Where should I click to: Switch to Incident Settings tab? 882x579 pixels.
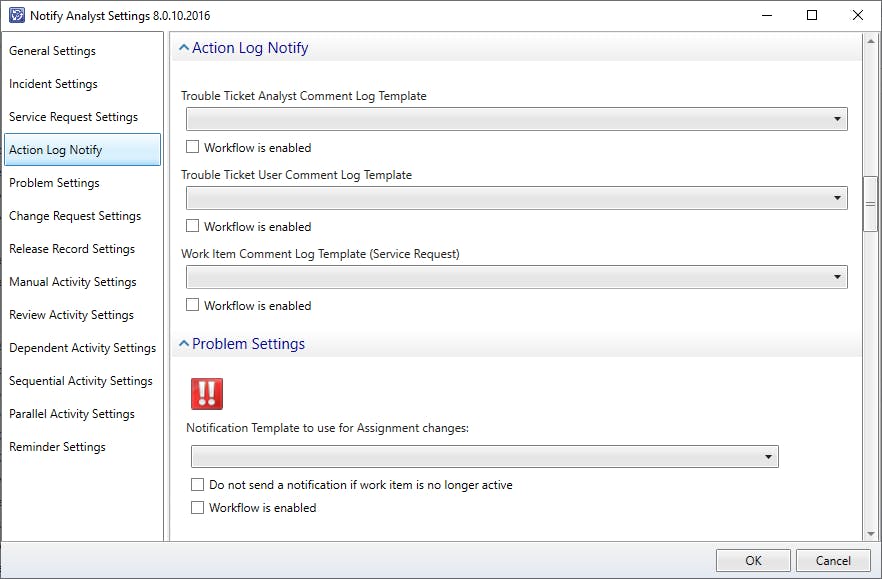[54, 84]
